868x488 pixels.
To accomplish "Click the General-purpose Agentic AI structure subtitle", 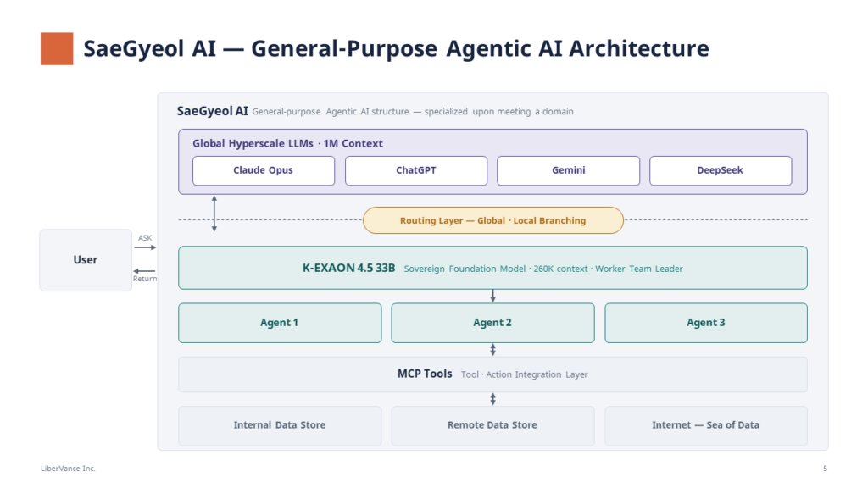I will click(413, 112).
